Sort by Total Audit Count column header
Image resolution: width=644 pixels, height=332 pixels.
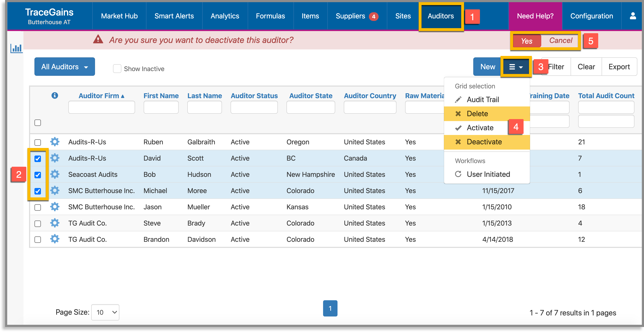point(606,96)
